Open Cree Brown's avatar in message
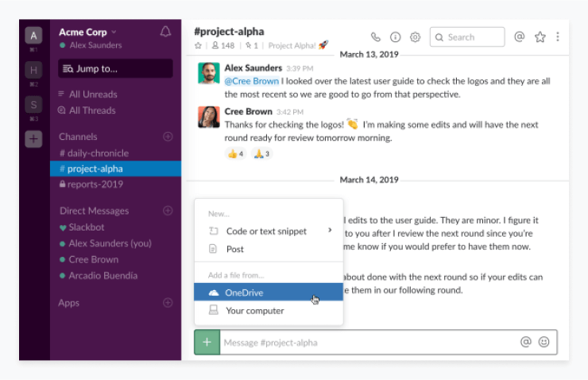Image resolution: width=588 pixels, height=380 pixels. [x=209, y=117]
